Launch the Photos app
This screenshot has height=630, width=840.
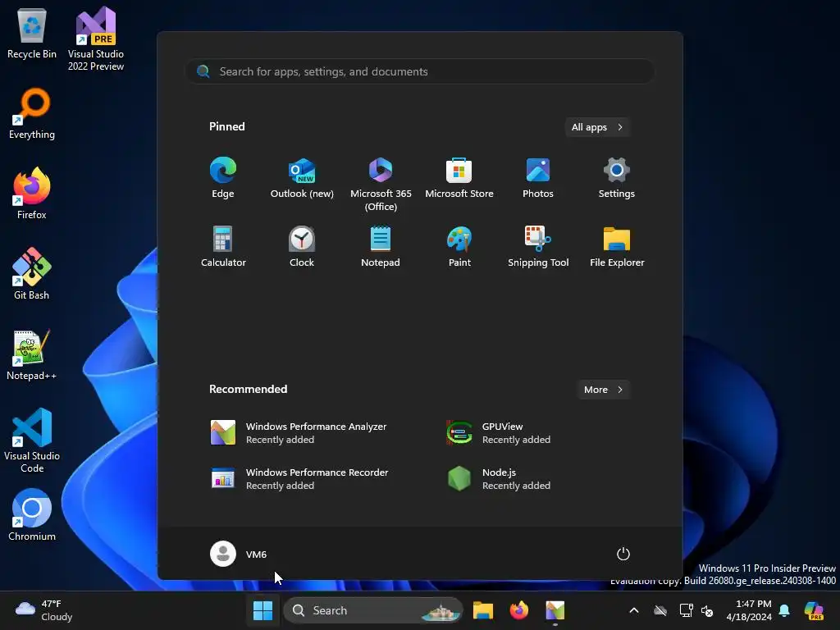coord(538,178)
